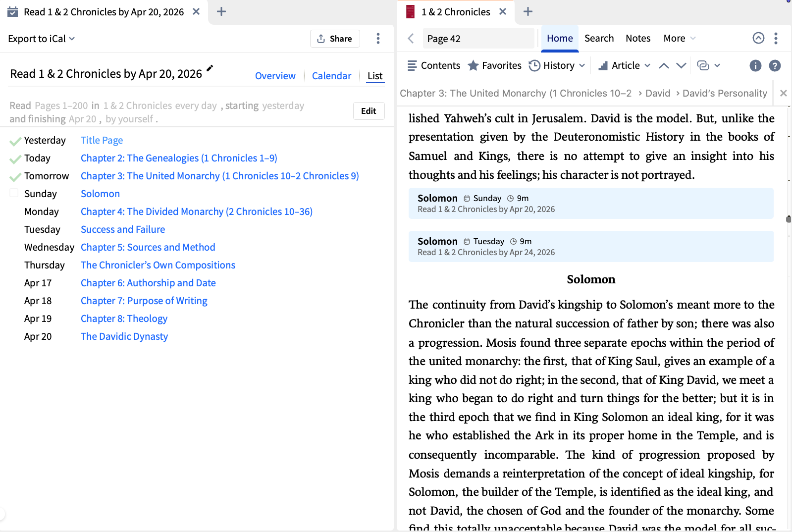Open the History dropdown
792x532 pixels.
tap(557, 65)
